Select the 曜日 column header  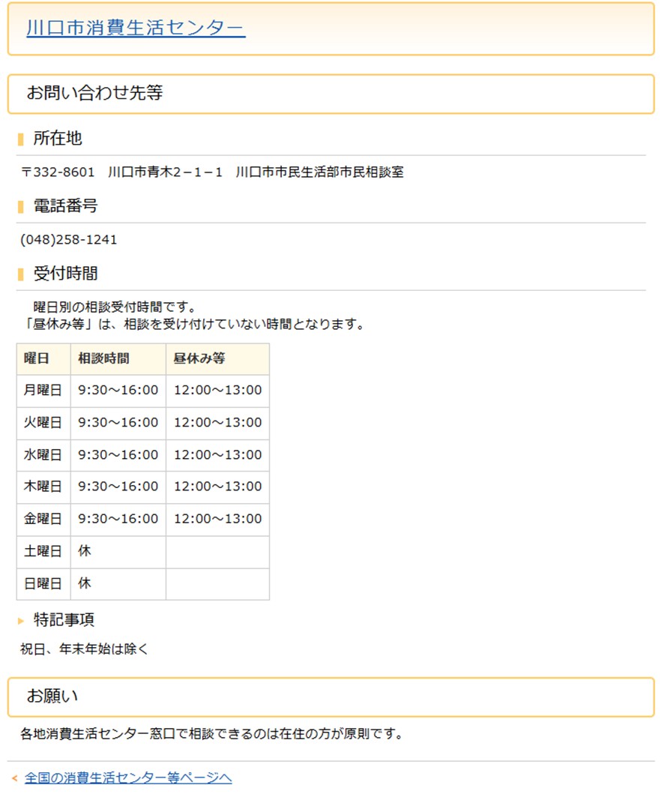coord(37,358)
